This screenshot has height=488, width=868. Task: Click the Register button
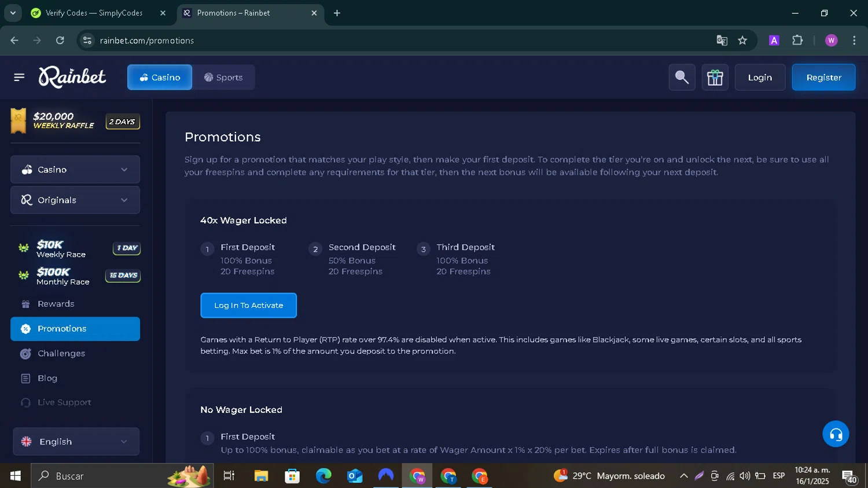[x=823, y=77]
